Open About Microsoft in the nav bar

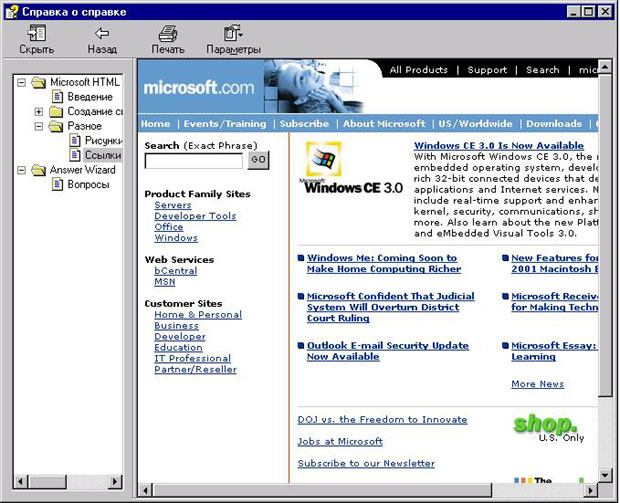point(384,124)
